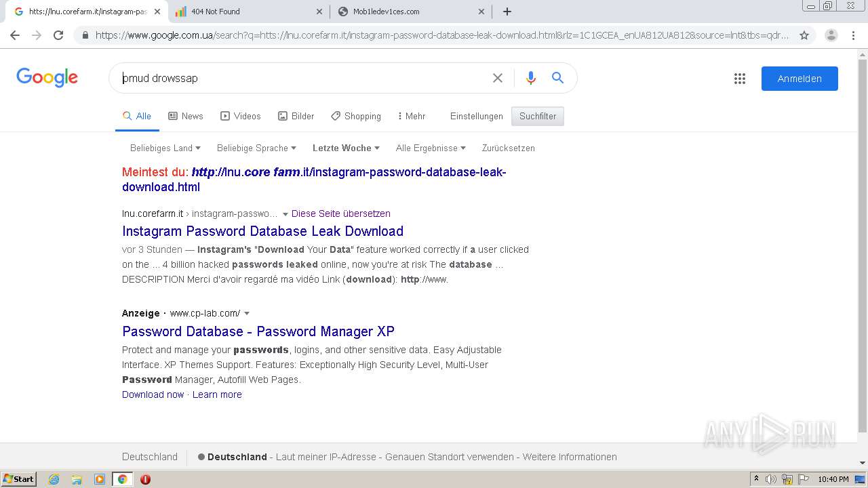Switch to the Bilder tab

pyautogui.click(x=296, y=116)
